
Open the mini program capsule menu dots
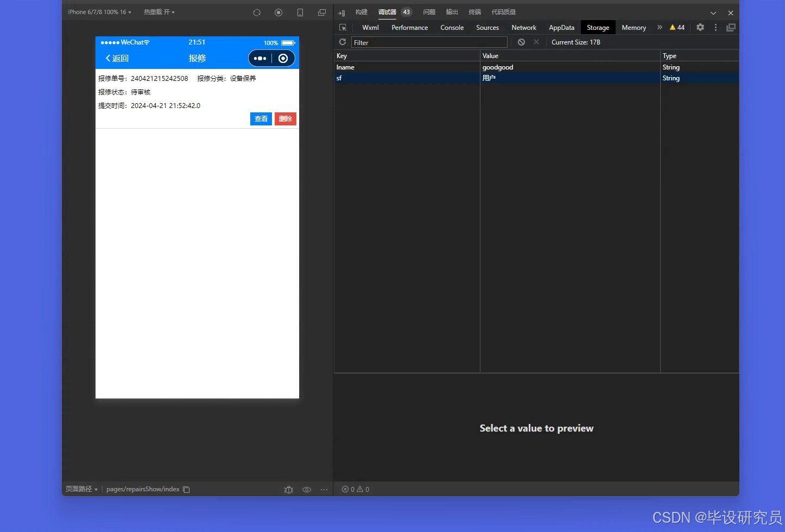pyautogui.click(x=260, y=58)
